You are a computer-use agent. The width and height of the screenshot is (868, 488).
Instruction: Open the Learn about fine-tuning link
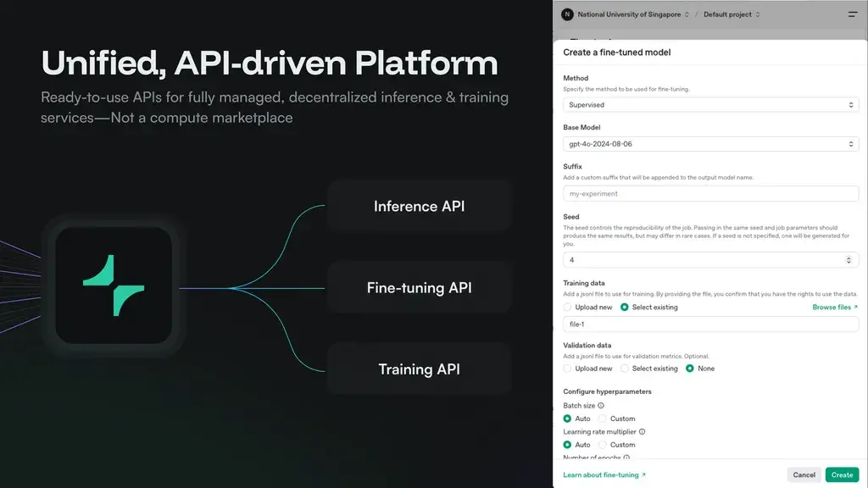coord(604,475)
